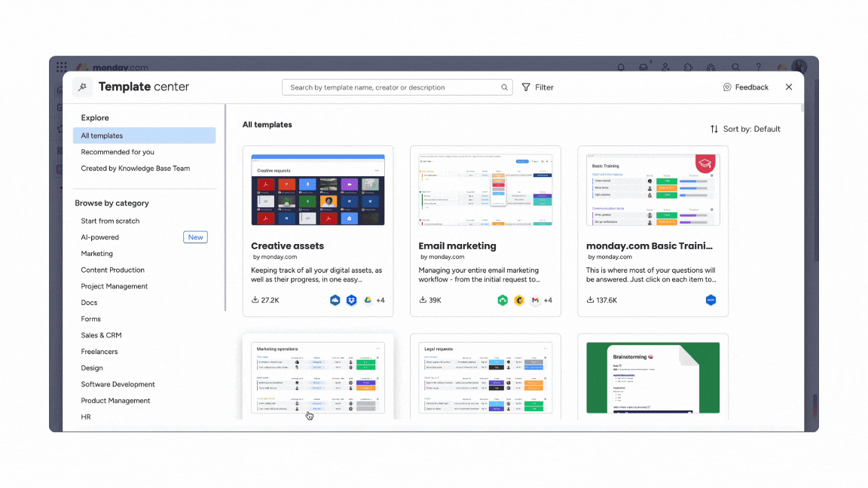868x488 pixels.
Task: Click the download count icon on Email marketing
Action: tap(423, 300)
